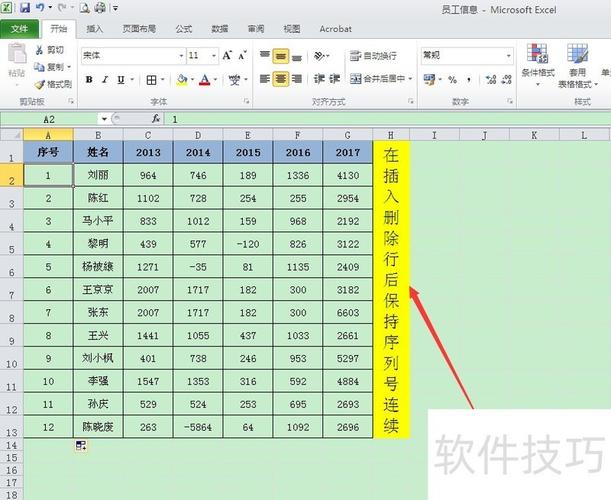Toggle Italic formatting

(x=105, y=80)
